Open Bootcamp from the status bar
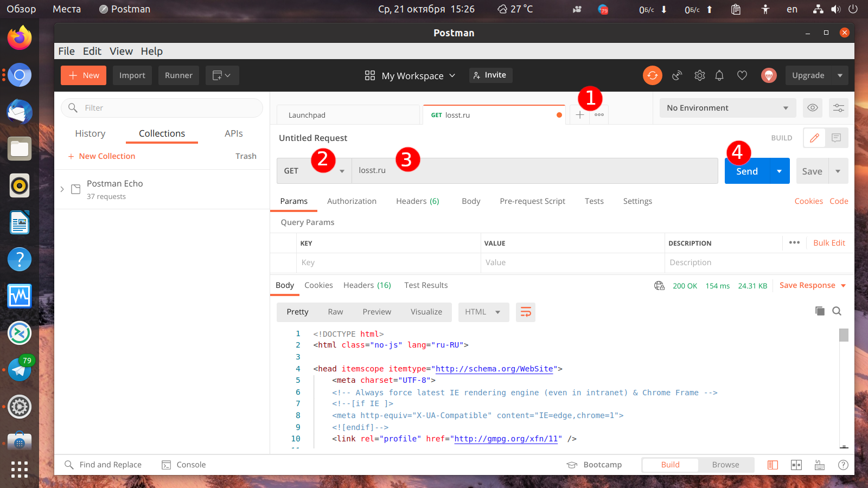Screen dimensions: 868x488 pyautogui.click(x=594, y=465)
